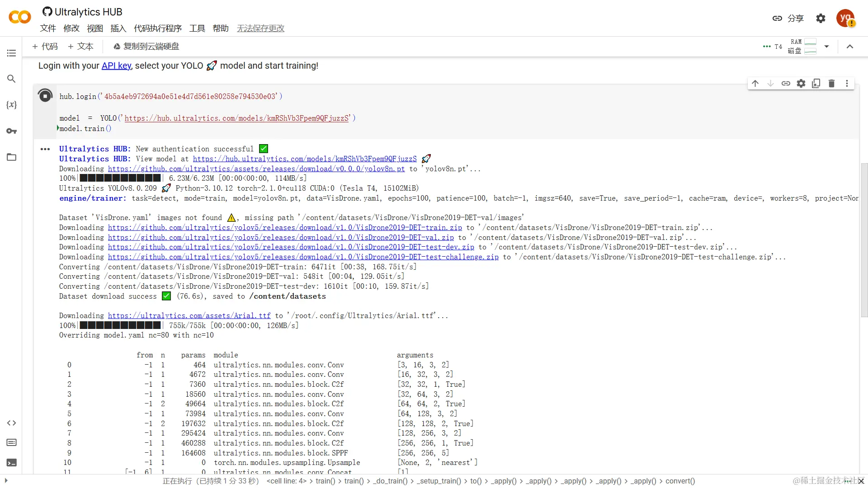Image resolution: width=868 pixels, height=488 pixels.
Task: Open the table of contents sidebar
Action: point(11,53)
